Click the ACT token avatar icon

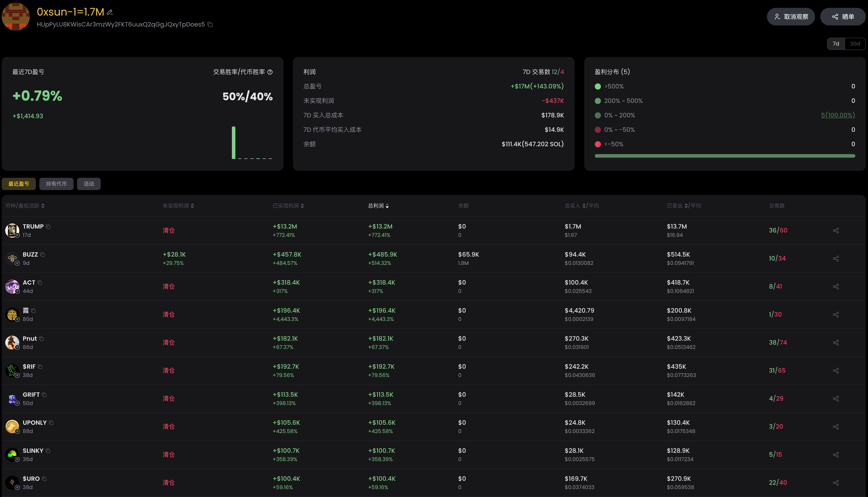[12, 286]
